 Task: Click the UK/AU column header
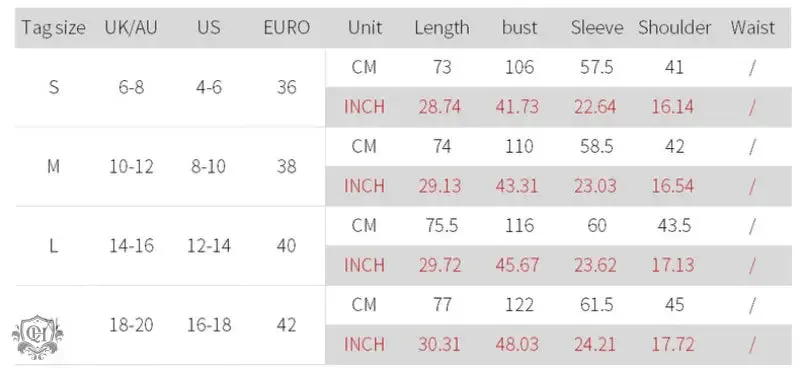click(x=131, y=28)
